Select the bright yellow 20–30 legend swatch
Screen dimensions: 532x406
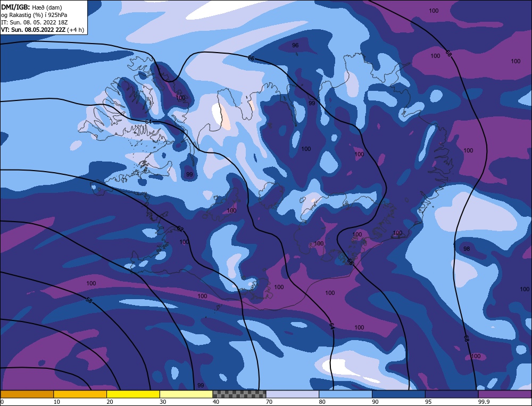tap(133, 394)
